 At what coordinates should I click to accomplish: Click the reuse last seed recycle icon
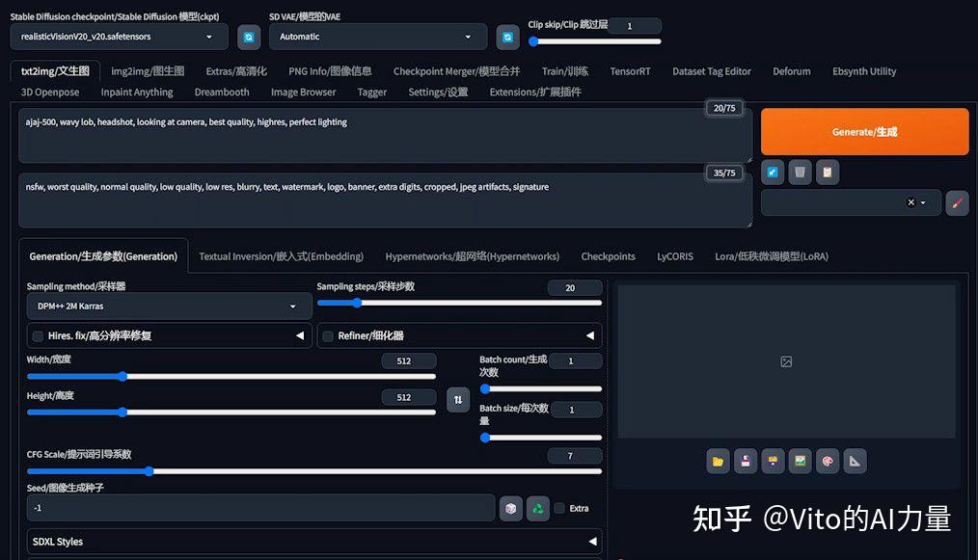537,508
